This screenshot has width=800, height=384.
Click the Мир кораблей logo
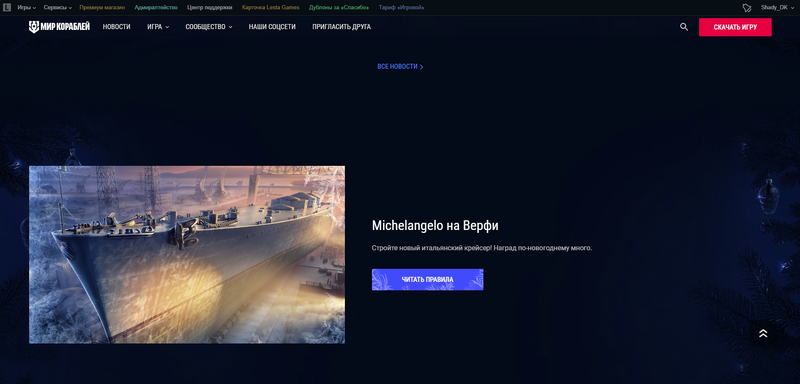coord(59,27)
